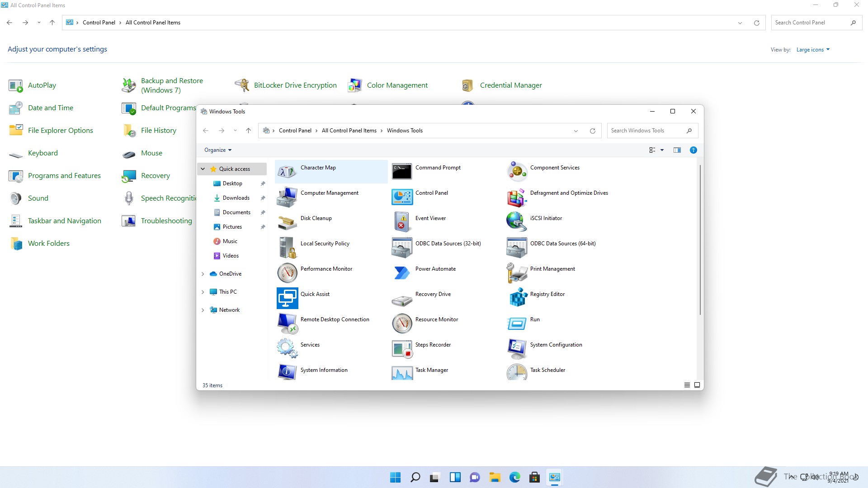
Task: Collapse the Quick access tree node
Action: 203,169
